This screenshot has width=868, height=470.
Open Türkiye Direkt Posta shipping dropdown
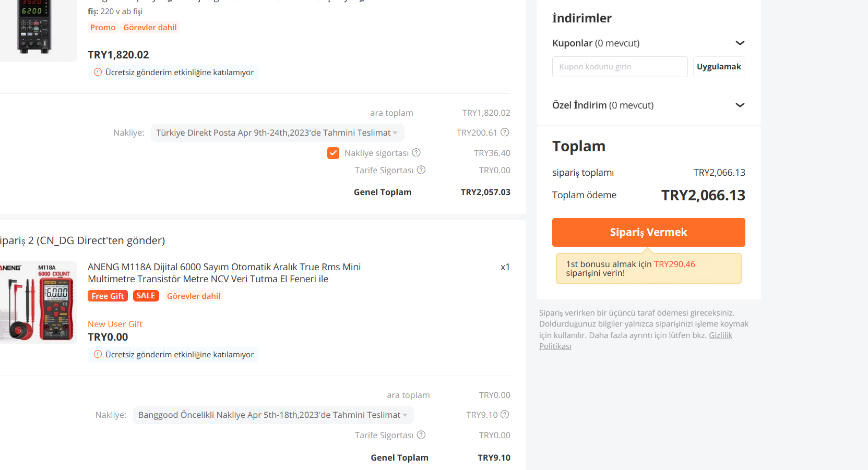click(277, 133)
